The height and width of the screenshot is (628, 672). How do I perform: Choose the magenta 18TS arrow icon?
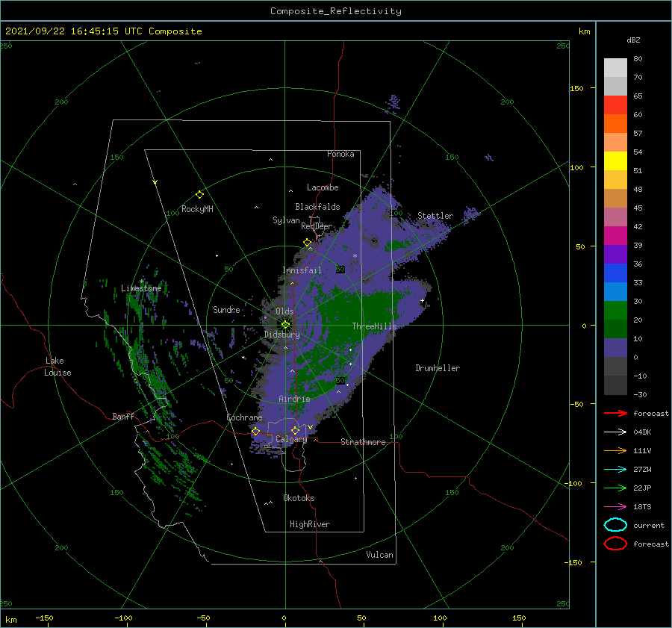tap(615, 507)
